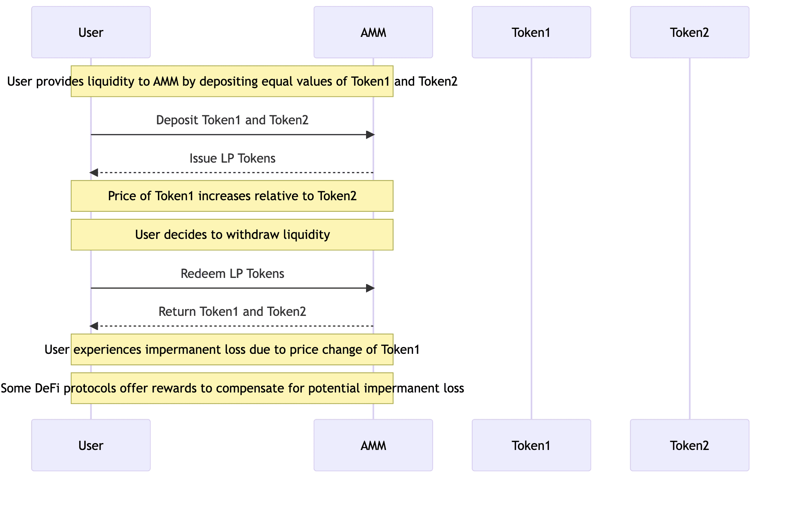808x532 pixels.
Task: Click the top Token1 participant box
Action: pos(531,32)
